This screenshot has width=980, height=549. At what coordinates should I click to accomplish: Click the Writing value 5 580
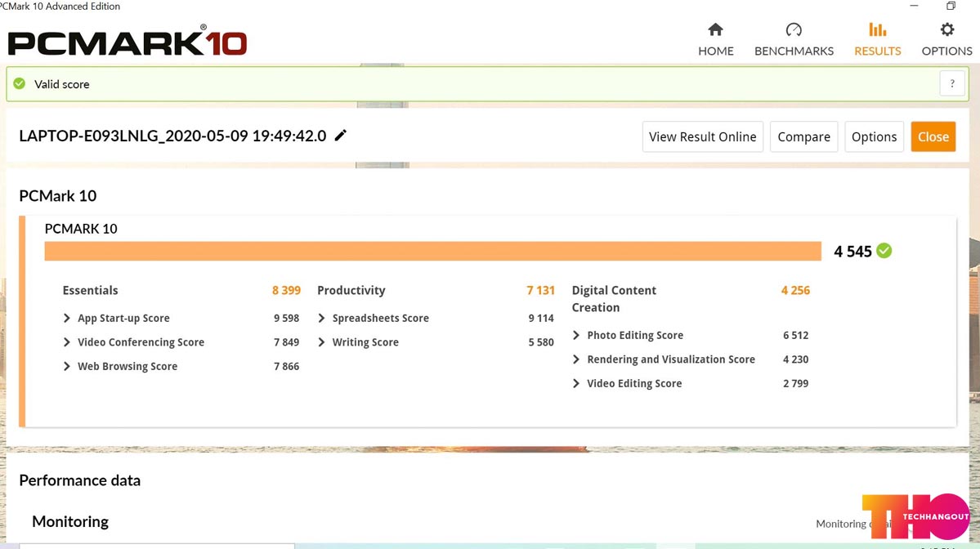pyautogui.click(x=541, y=342)
